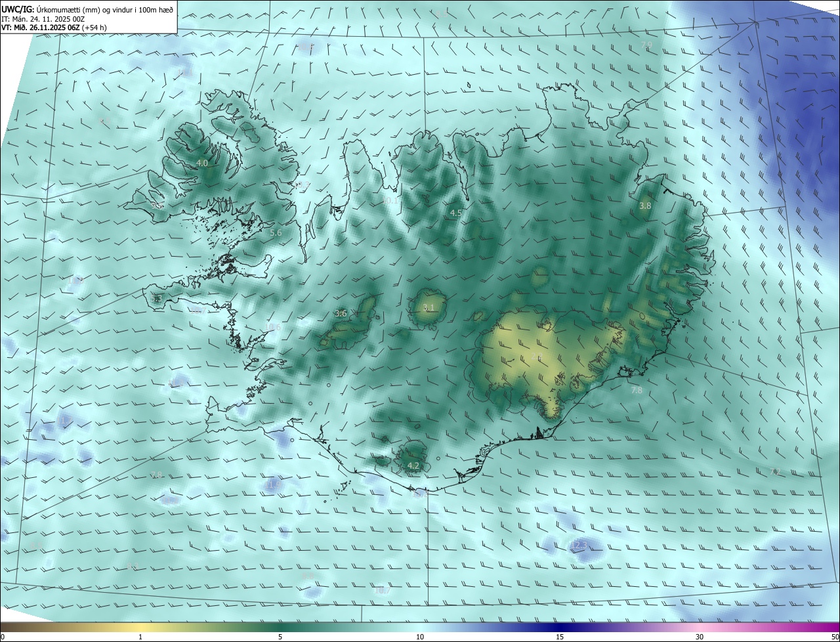
Task: Click the '10' tick label on the color scale
Action: [420, 637]
